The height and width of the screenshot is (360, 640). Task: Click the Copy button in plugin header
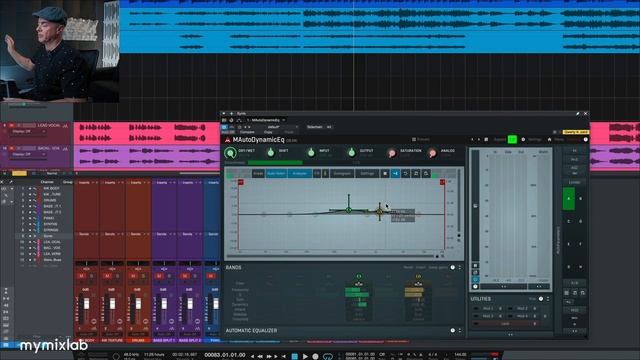point(268,132)
